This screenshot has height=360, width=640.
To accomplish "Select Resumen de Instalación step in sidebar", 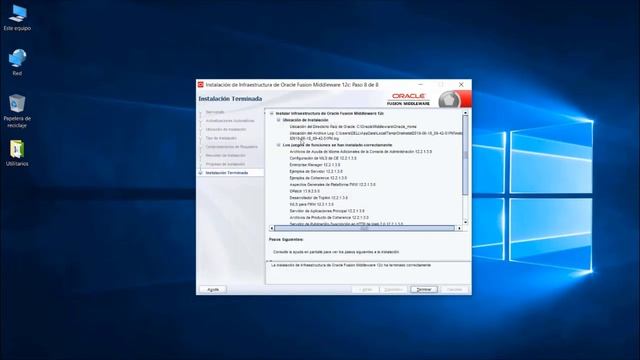I will coord(225,156).
